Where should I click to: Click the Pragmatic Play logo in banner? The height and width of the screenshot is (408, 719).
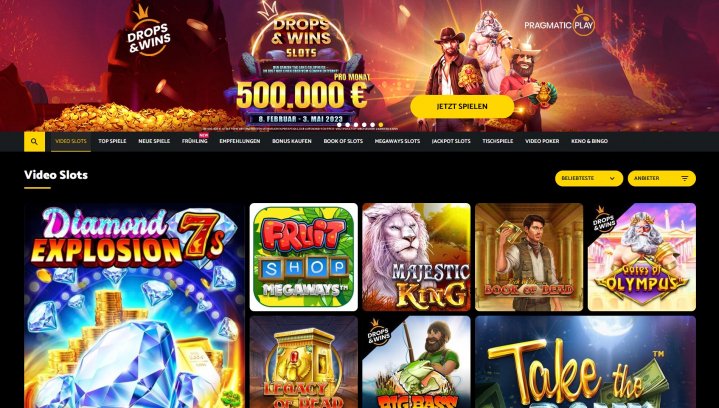pyautogui.click(x=559, y=22)
